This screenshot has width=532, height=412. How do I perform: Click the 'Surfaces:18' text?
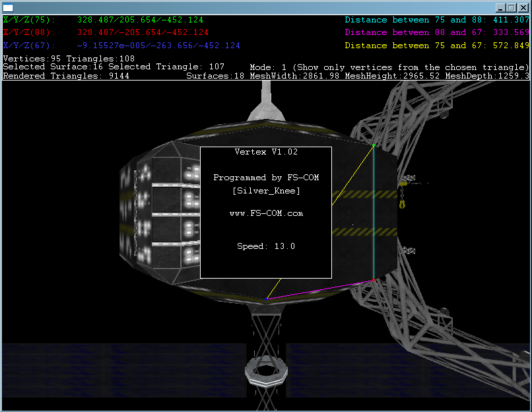(215, 76)
